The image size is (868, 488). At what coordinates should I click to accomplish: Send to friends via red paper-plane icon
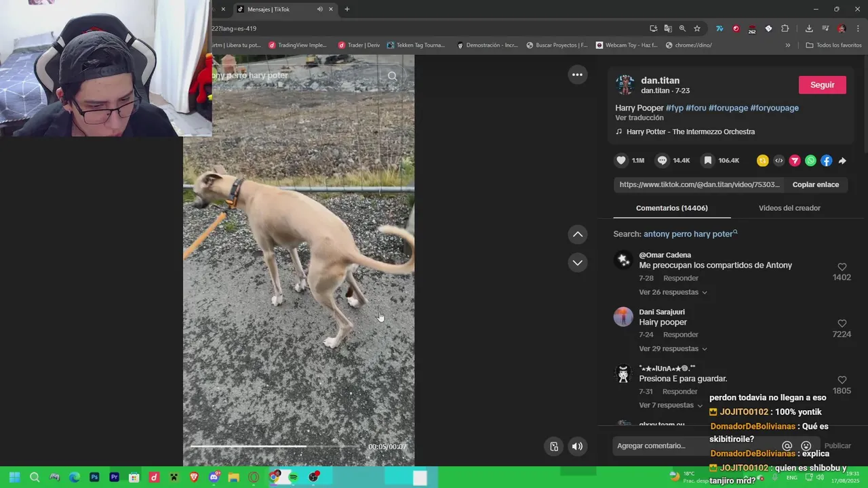(795, 161)
